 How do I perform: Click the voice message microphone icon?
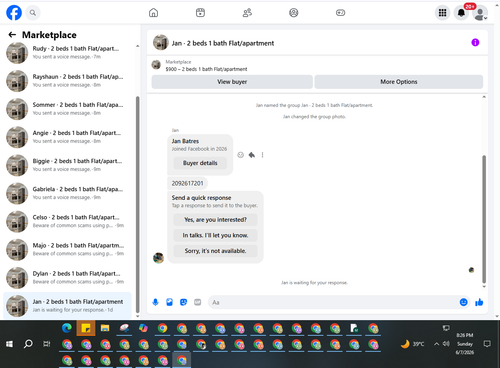coord(155,302)
